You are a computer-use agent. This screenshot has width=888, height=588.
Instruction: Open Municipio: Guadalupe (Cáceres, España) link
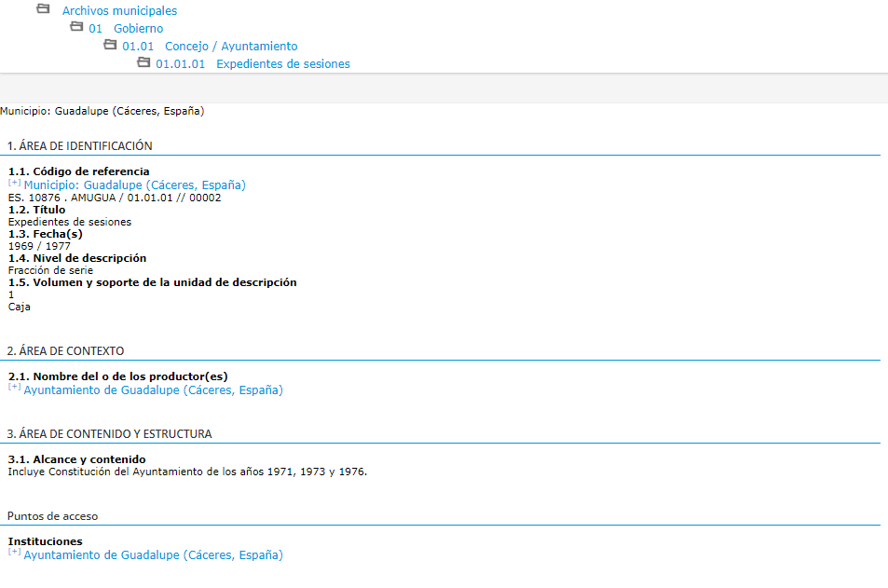[x=135, y=185]
